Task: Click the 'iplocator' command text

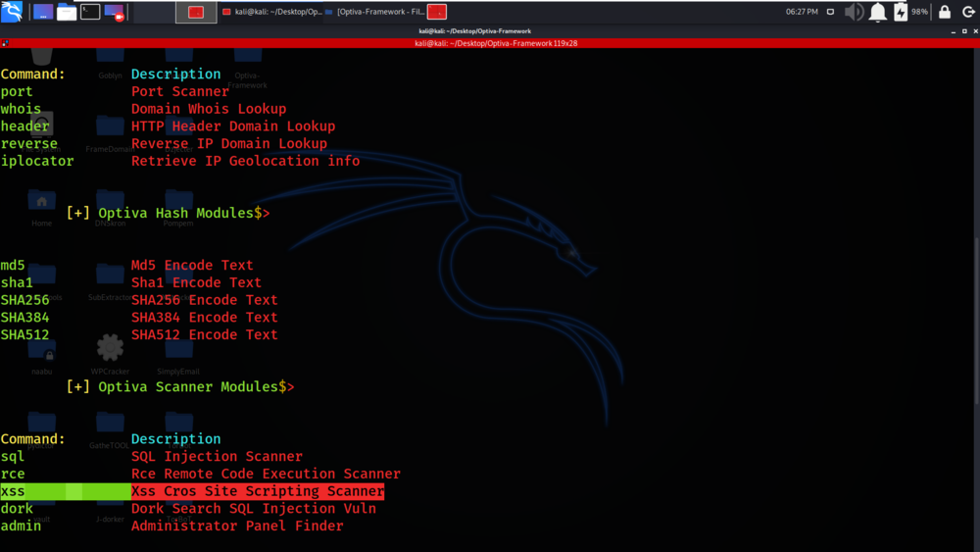Action: tap(37, 161)
